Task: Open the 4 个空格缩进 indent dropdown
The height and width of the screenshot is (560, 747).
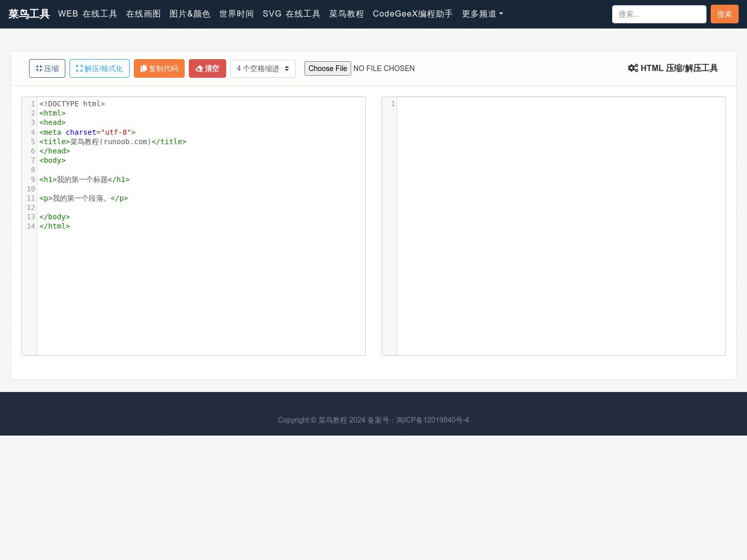Action: [x=263, y=68]
